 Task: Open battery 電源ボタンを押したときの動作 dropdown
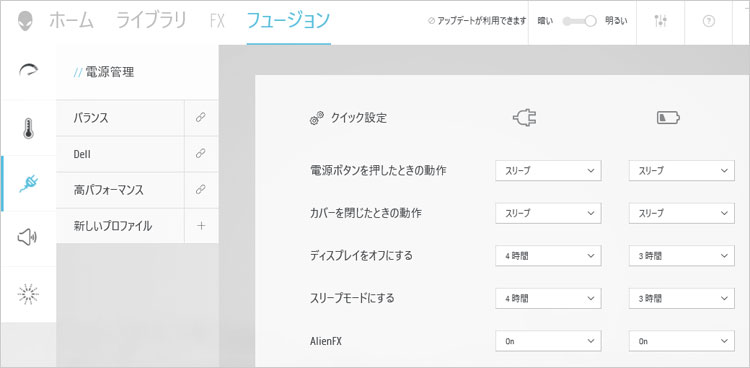(x=682, y=170)
